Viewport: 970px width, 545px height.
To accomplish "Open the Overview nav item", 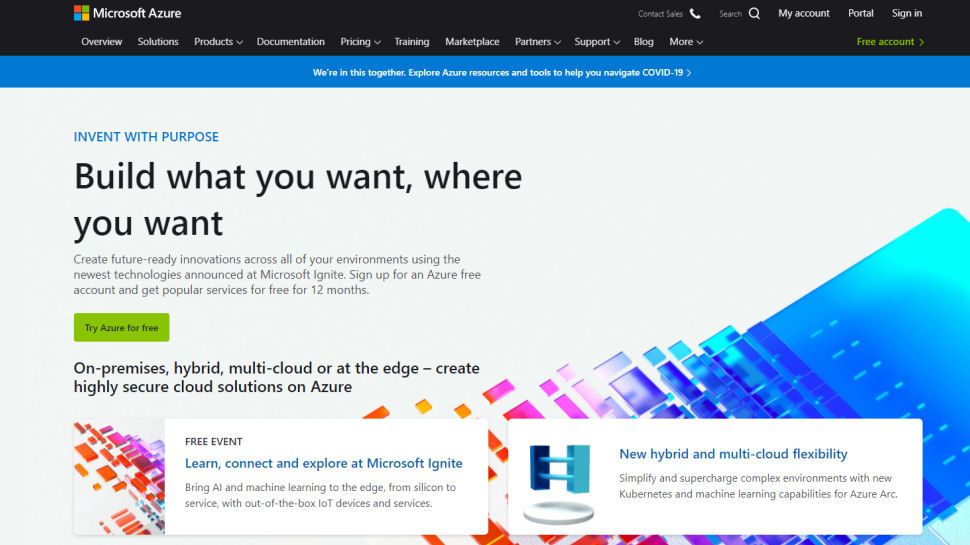I will [x=101, y=41].
